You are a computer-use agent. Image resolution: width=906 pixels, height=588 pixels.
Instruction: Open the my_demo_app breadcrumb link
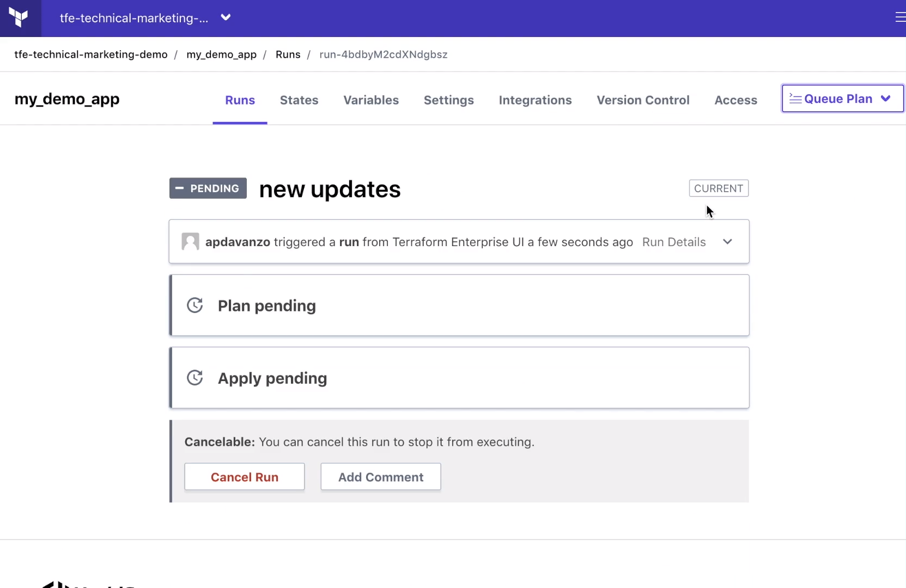click(221, 54)
